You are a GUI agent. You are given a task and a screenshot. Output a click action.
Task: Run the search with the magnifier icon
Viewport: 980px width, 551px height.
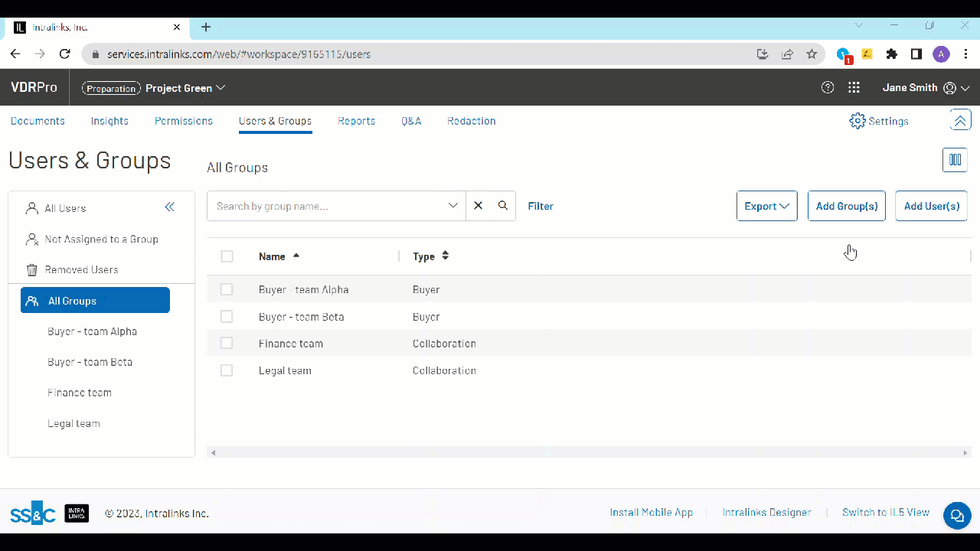503,206
